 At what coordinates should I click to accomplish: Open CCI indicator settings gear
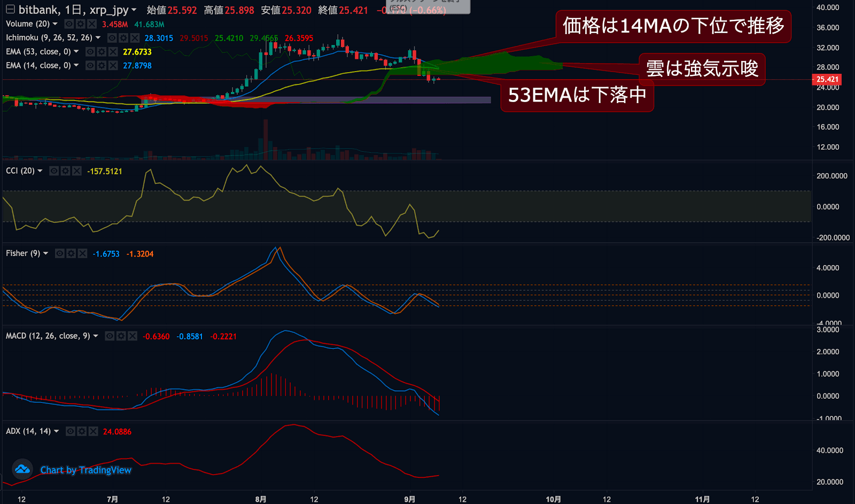tap(65, 171)
